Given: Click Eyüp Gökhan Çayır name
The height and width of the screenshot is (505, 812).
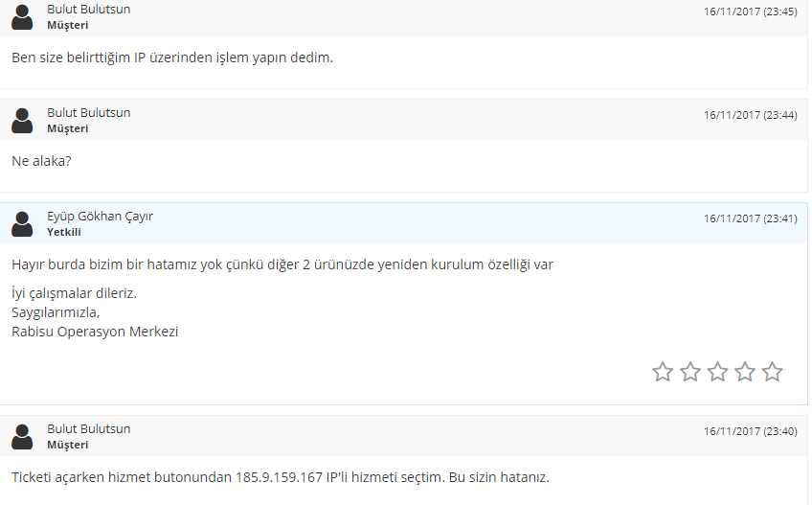Looking at the screenshot, I should pyautogui.click(x=100, y=217).
